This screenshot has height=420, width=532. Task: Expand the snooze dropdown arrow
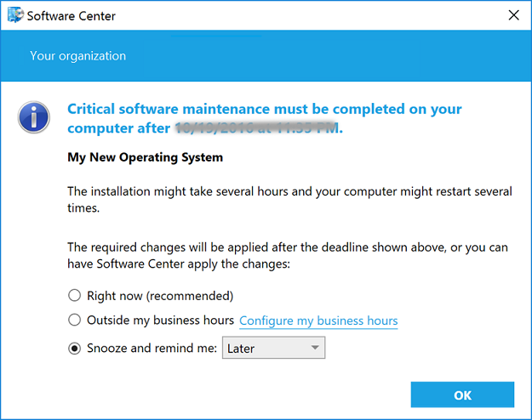315,348
